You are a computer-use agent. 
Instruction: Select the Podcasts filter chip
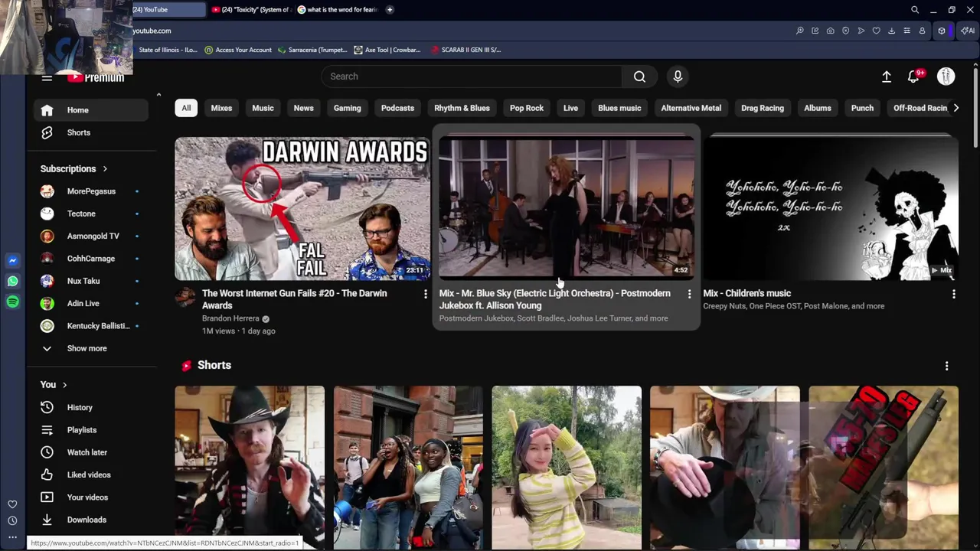click(397, 108)
